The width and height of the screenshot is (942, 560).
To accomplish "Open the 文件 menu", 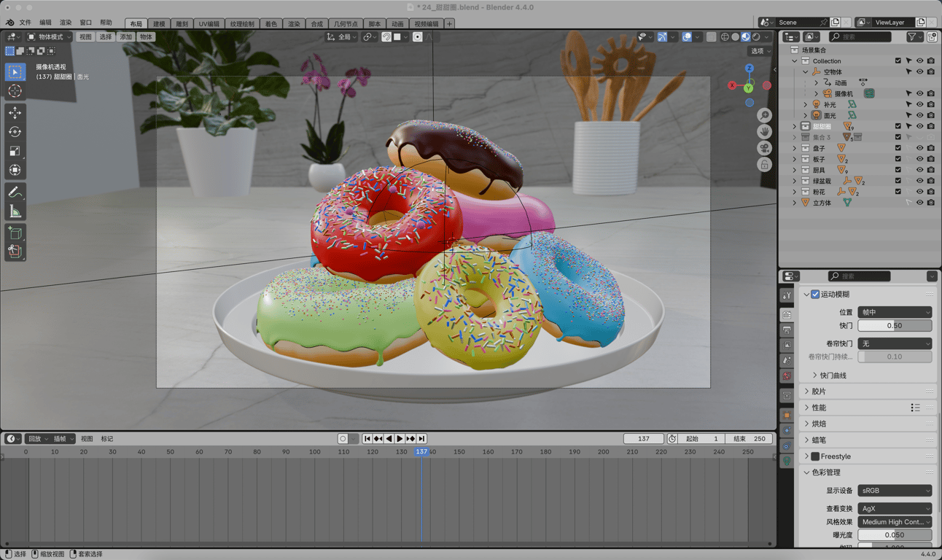I will point(26,23).
